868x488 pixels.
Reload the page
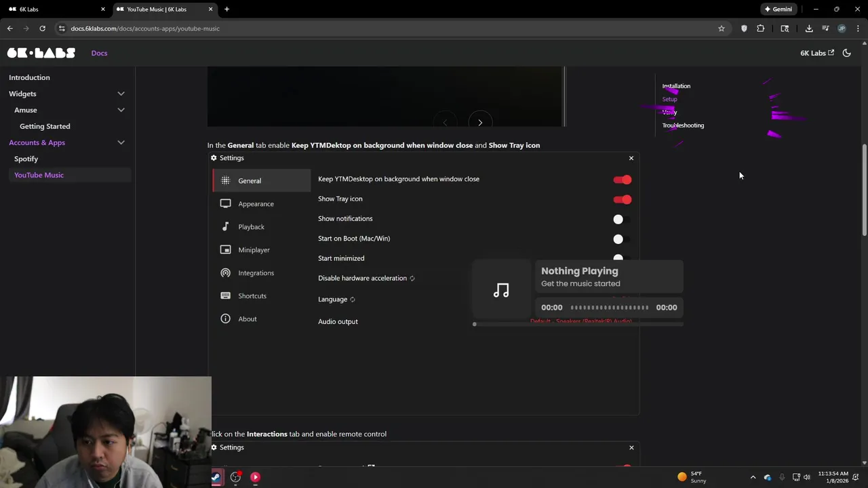42,28
